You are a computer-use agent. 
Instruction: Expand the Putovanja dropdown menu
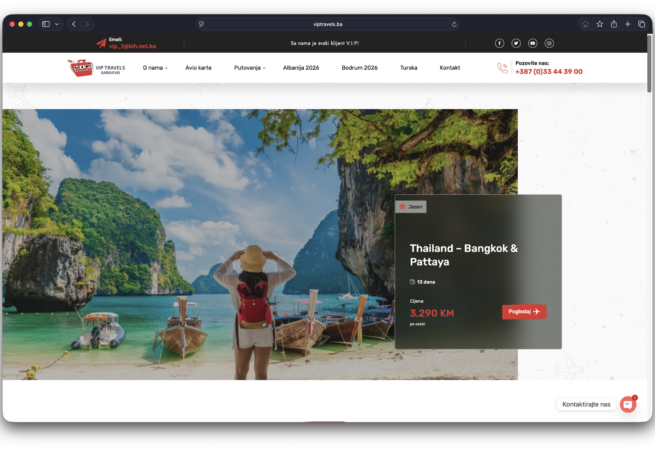click(249, 68)
